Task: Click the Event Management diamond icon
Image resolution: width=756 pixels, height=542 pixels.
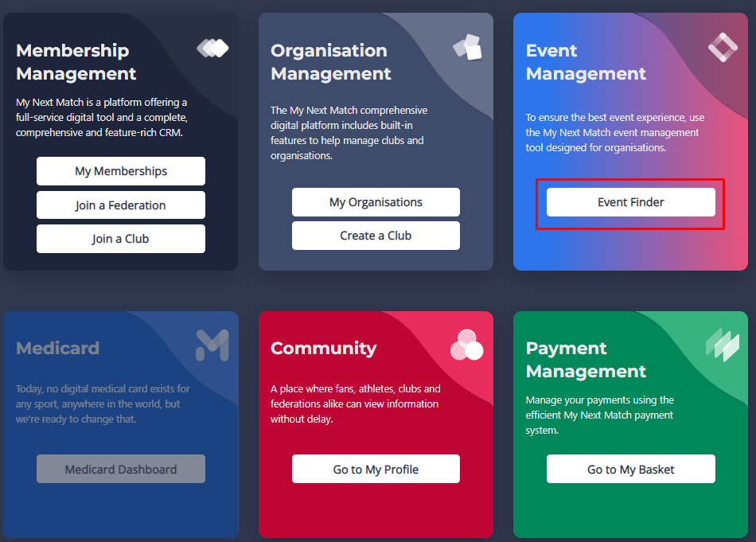Action: point(723,47)
